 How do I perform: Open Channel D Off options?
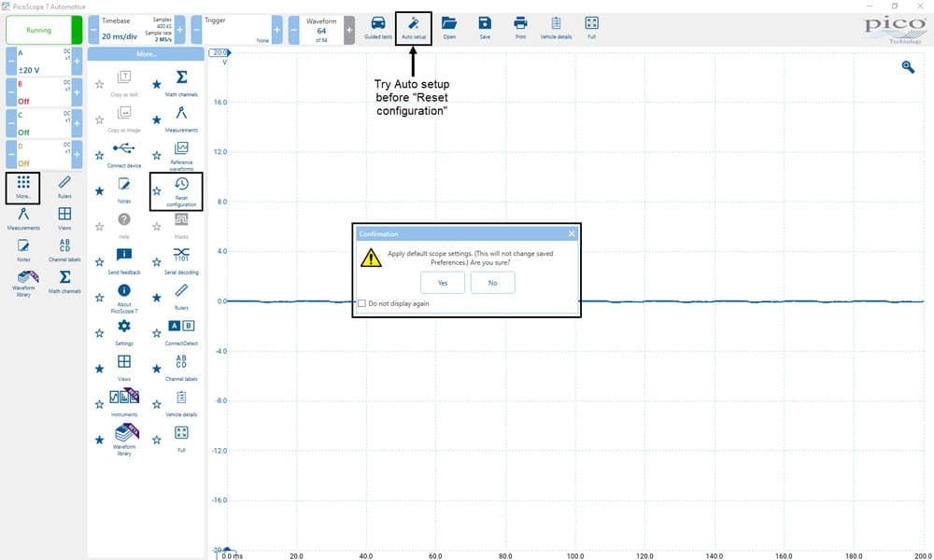tap(44, 154)
